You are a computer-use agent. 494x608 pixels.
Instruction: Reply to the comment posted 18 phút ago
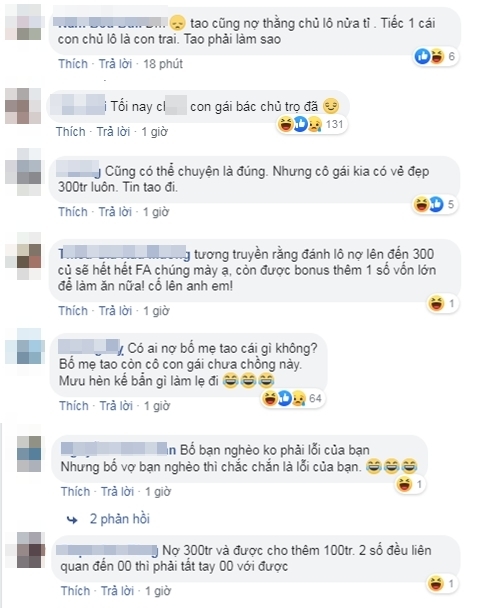115,64
